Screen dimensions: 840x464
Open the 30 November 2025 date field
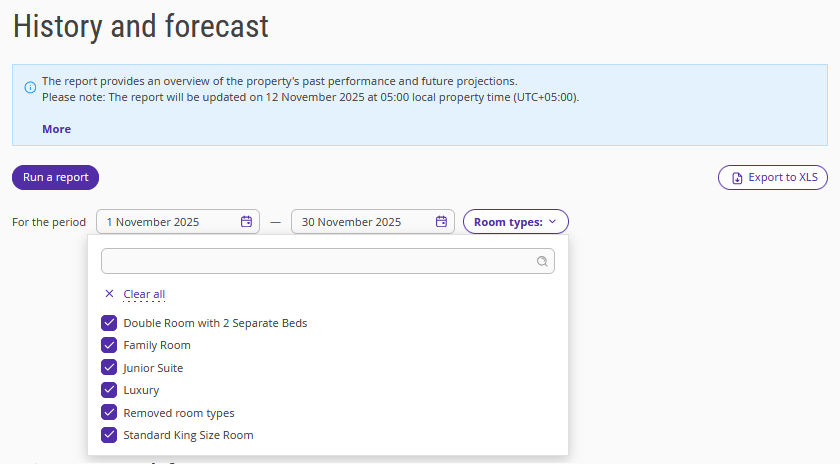373,222
